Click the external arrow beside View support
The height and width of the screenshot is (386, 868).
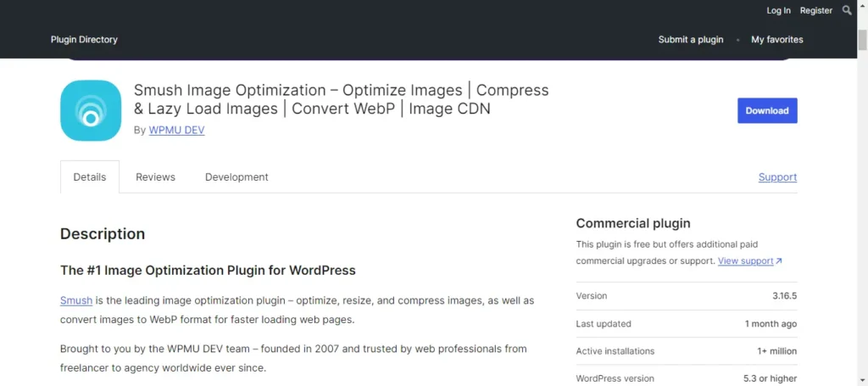[779, 260]
